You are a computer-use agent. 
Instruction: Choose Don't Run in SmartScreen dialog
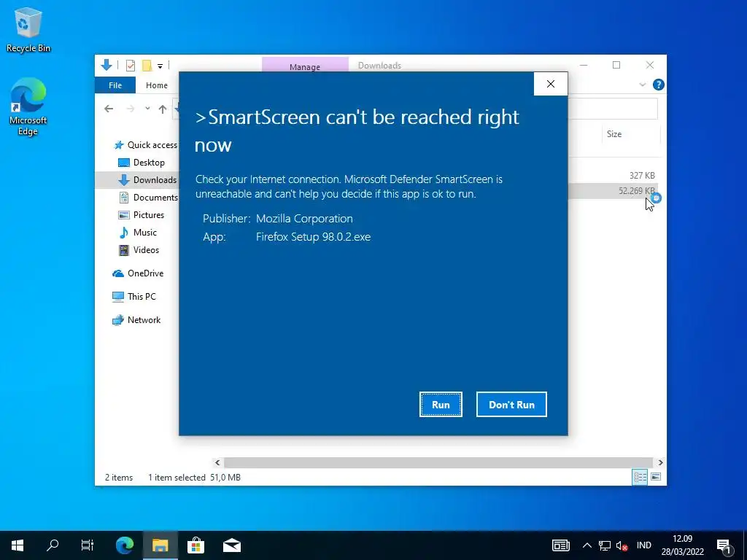pos(511,404)
